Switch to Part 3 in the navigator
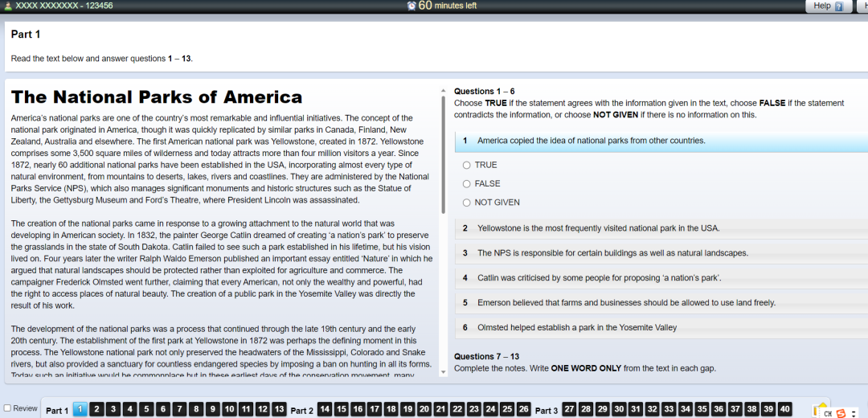Screen dimensions: 868x418 (x=547, y=411)
